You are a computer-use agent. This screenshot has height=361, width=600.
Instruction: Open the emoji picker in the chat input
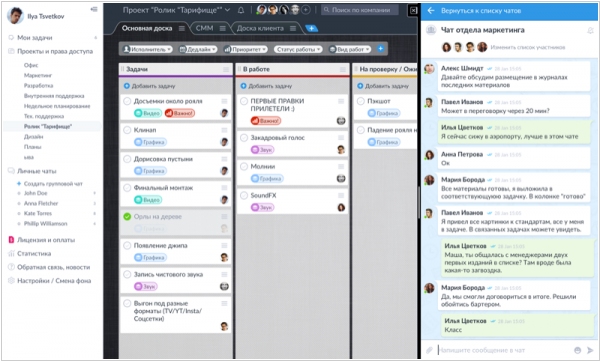tap(577, 350)
